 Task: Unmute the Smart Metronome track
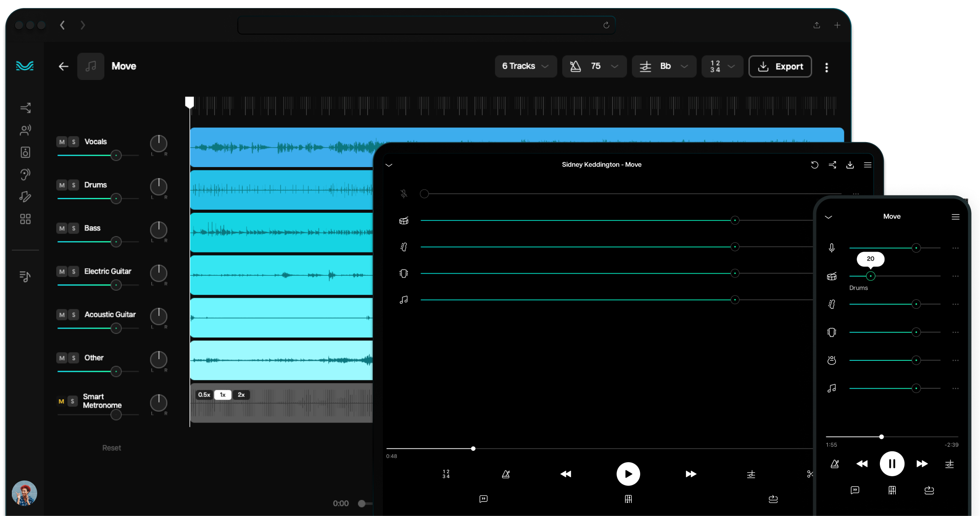click(x=61, y=401)
